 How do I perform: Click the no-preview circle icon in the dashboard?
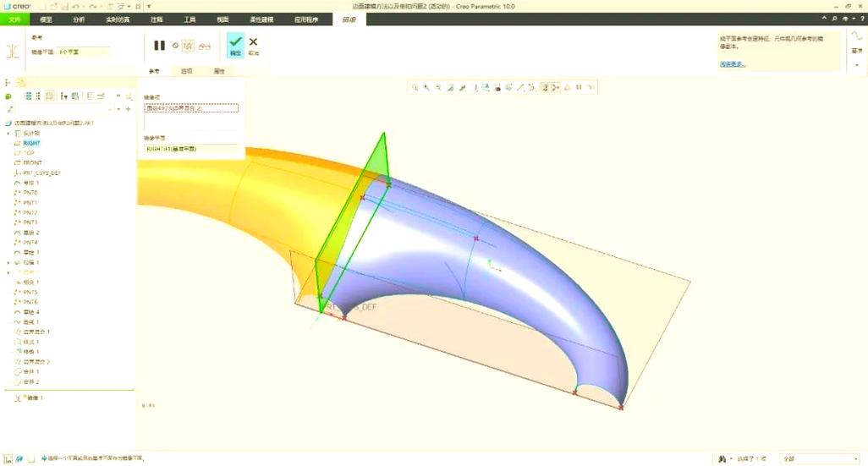pos(175,46)
